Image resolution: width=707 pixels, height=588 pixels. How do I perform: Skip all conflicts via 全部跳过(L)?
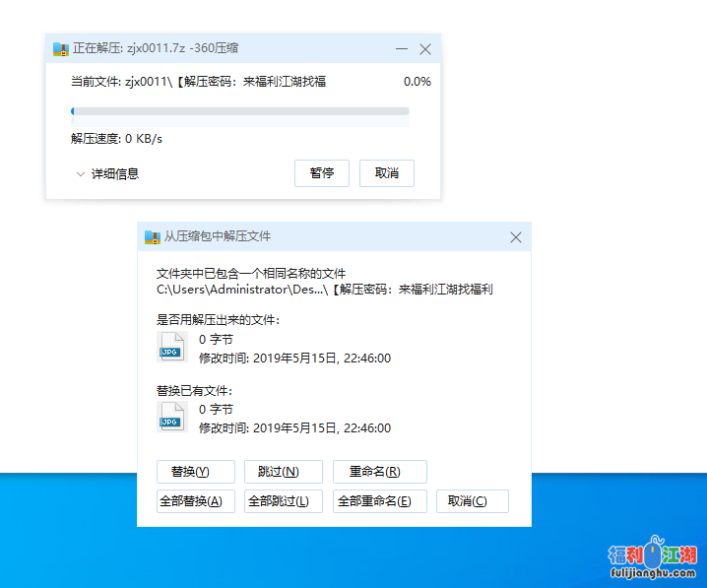pos(284,501)
